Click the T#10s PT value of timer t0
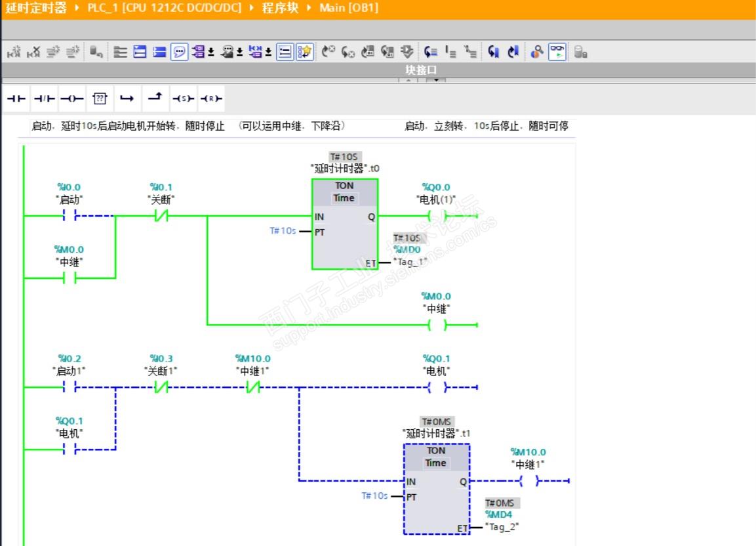Viewport: 756px width, 546px height. [283, 231]
